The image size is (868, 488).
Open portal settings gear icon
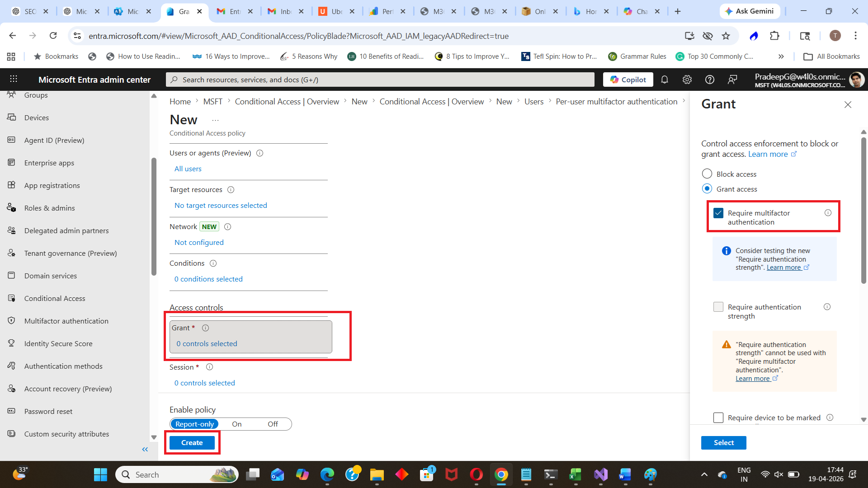tap(687, 80)
